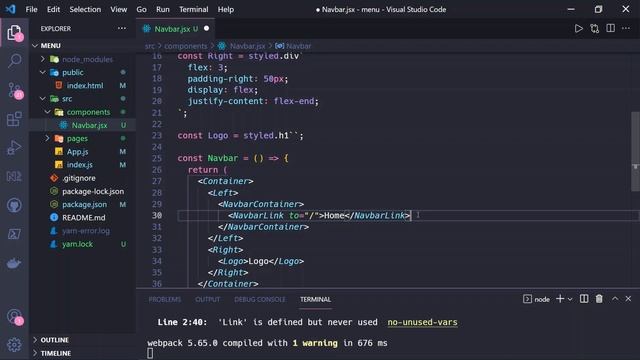The width and height of the screenshot is (640, 360).
Task: Open the Search view in activity bar
Action: tap(14, 61)
